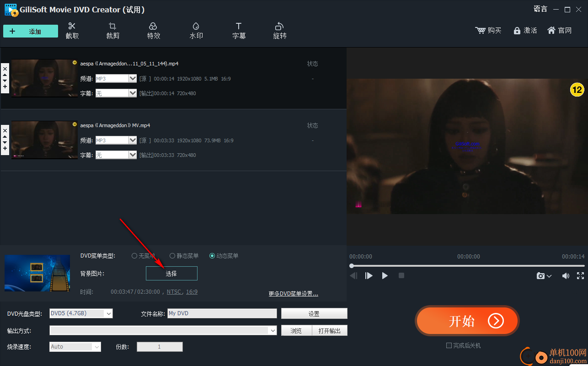Move Armageddon MV.mp4 down in the list
Image resolution: width=588 pixels, height=366 pixels.
5,142
